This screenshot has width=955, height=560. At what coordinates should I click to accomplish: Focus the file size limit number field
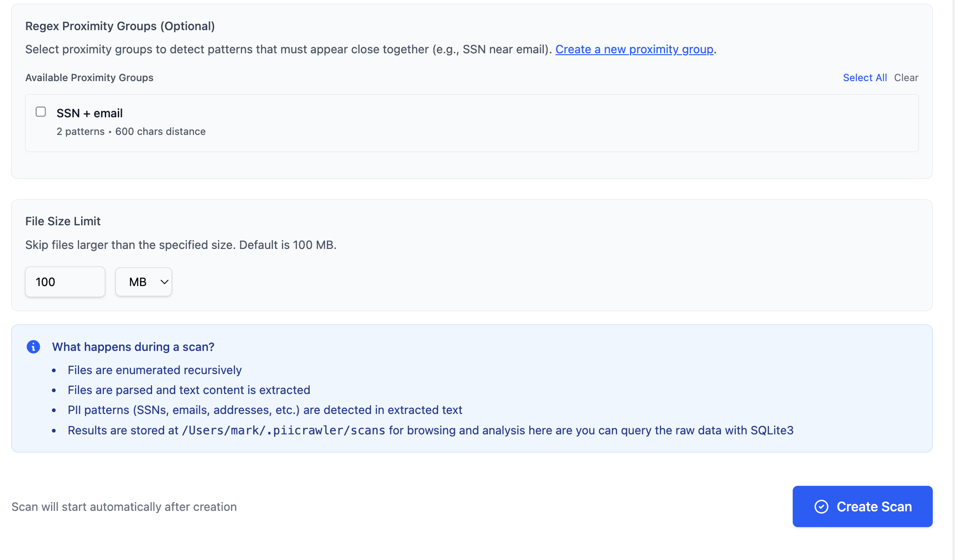pos(65,282)
